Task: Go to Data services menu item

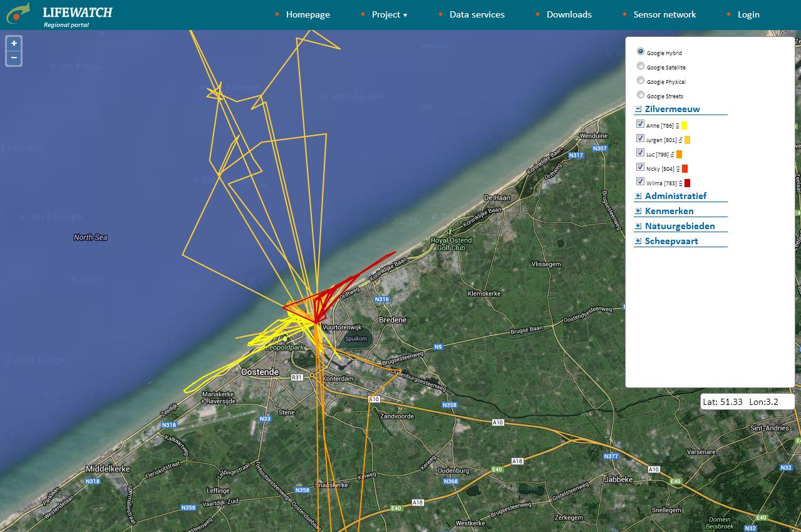Action: pyautogui.click(x=477, y=14)
